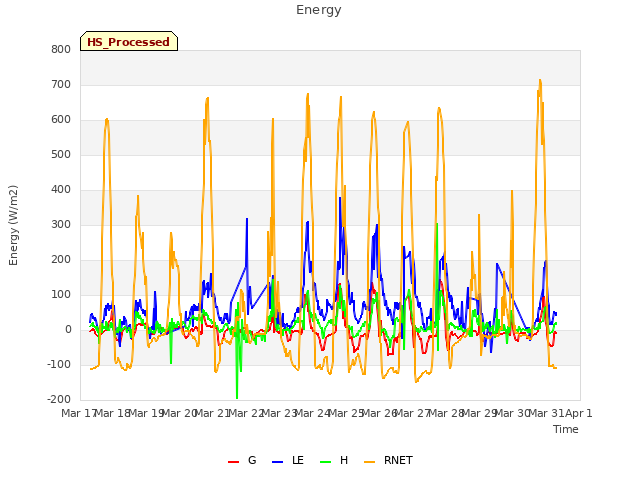Image resolution: width=640 pixels, height=480 pixels.
Task: Click the green H legend color marker
Action: (326, 462)
